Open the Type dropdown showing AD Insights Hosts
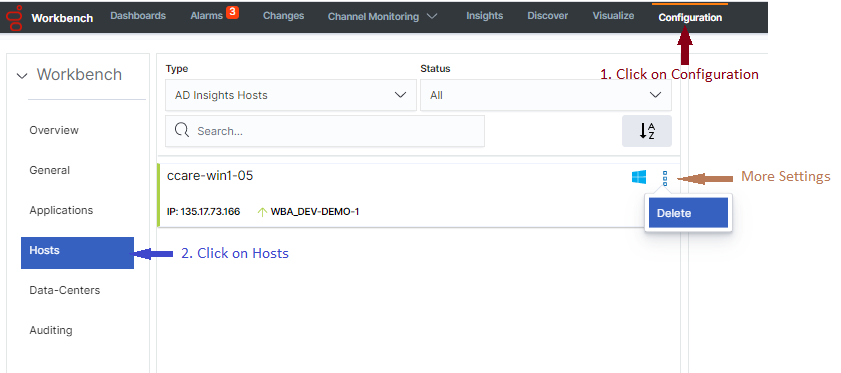Image resolution: width=841 pixels, height=373 pixels. (291, 95)
